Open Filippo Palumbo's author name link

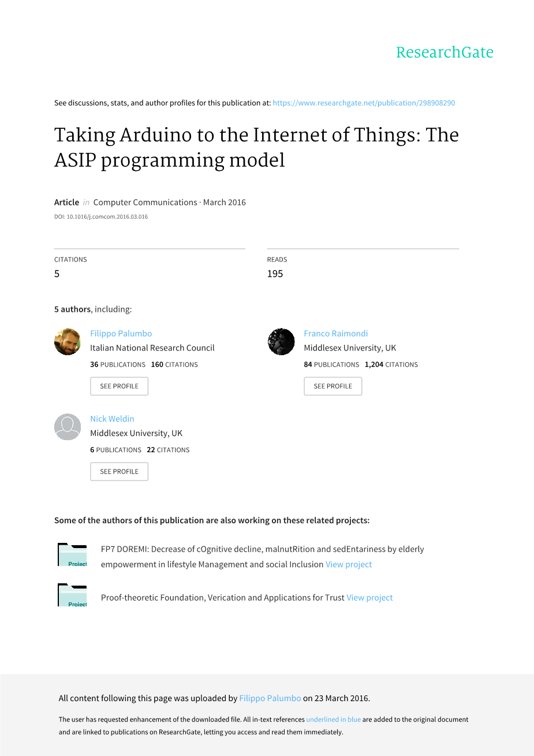[x=121, y=334]
